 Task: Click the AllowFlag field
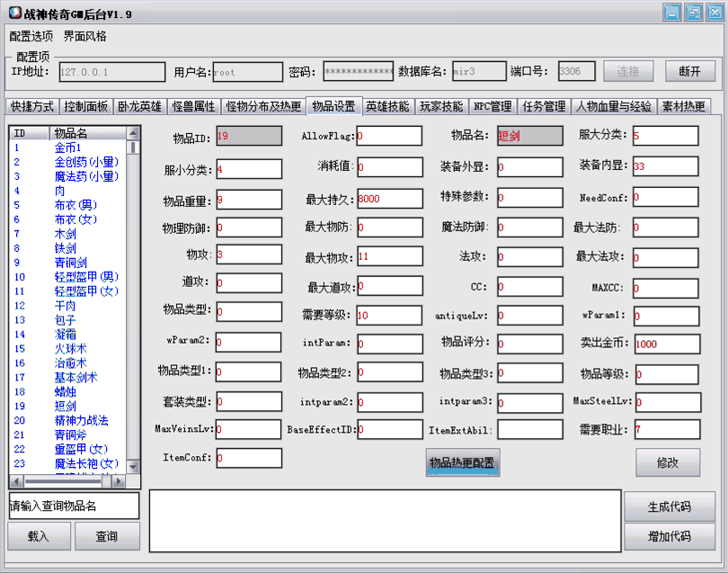tap(389, 136)
